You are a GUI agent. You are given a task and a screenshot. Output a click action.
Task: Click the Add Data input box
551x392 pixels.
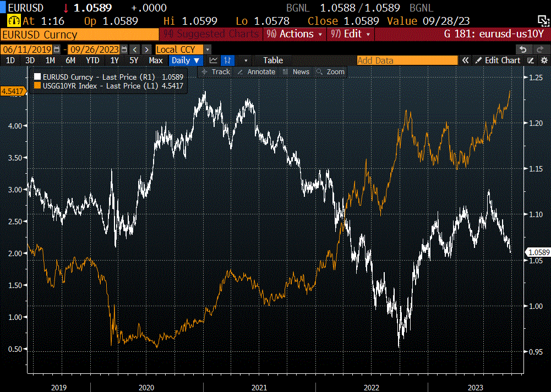[407, 60]
